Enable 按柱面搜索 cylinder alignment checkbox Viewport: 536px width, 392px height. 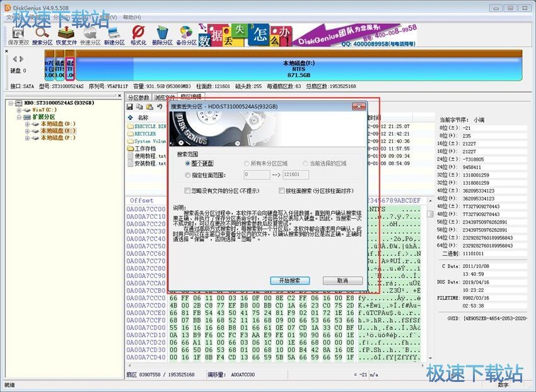(282, 191)
